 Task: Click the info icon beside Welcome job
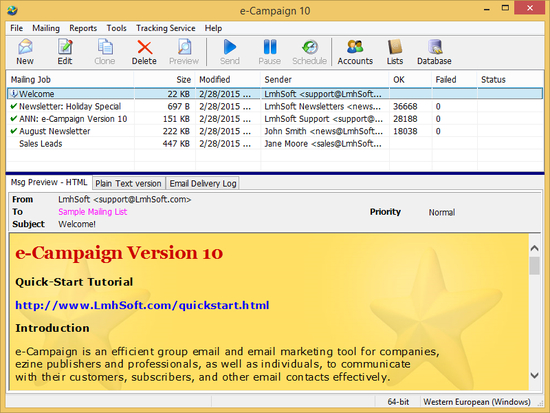(x=14, y=93)
